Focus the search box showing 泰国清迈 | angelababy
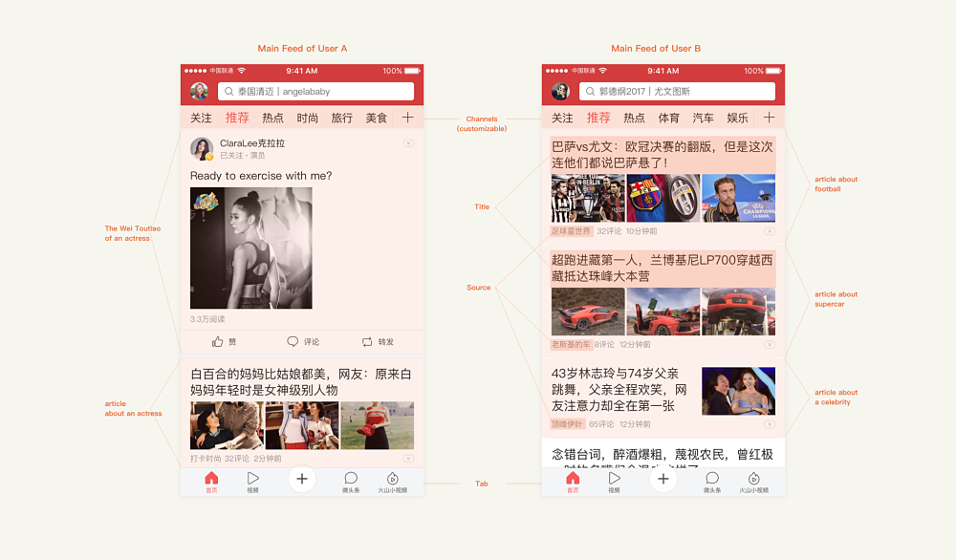The image size is (956, 560). 315,92
